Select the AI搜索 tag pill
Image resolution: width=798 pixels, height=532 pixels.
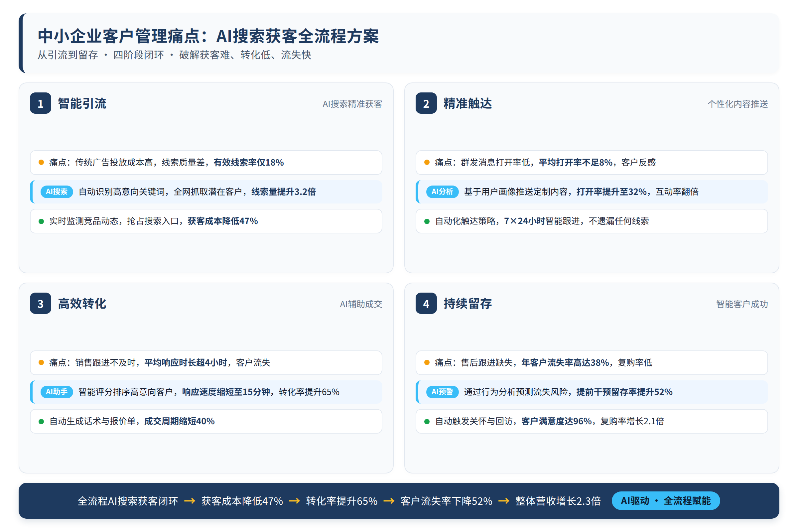(x=57, y=192)
